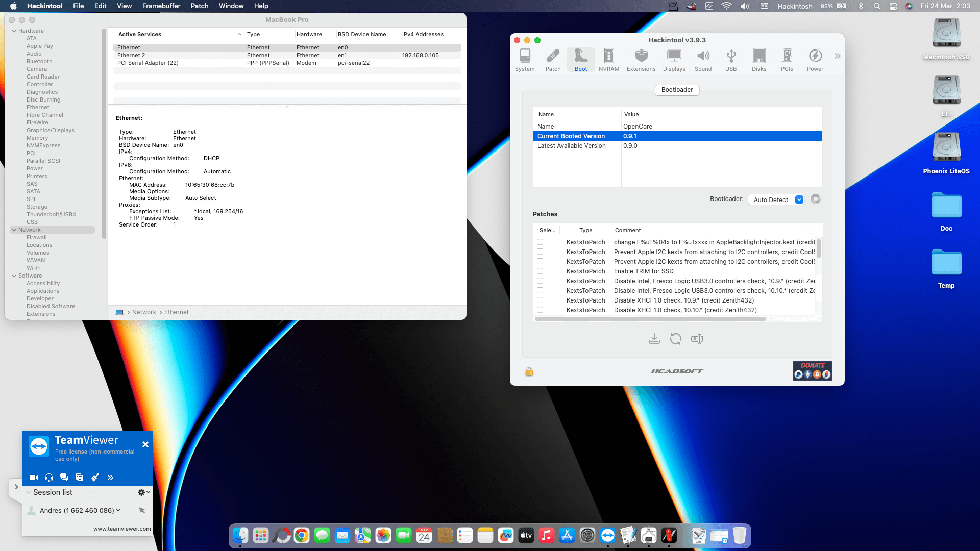Collapse the TeamViewer panel with side arrow
The image size is (980, 551).
tap(16, 487)
